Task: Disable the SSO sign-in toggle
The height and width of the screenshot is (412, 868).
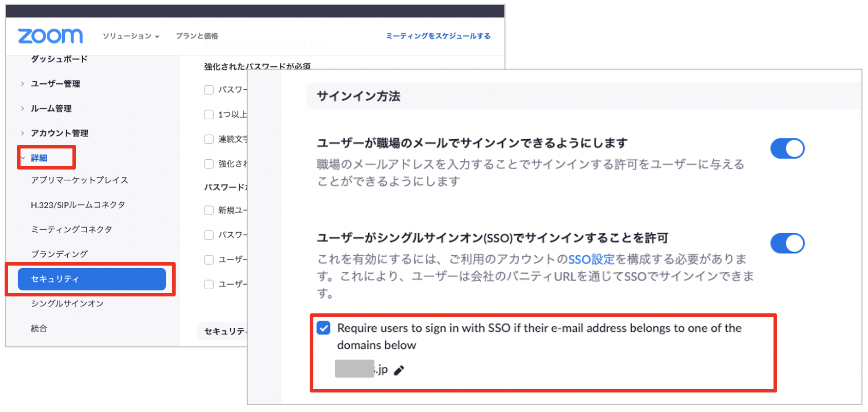Action: pos(787,244)
